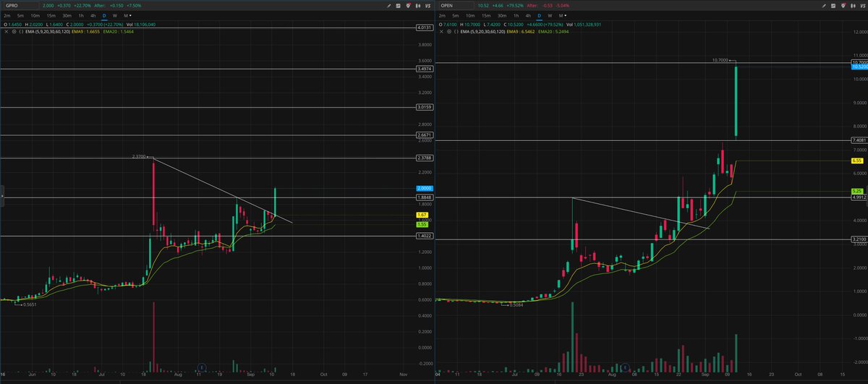The height and width of the screenshot is (384, 868).
Task: Select the 4.9912 horizontal line in OPEN chart
Action: pos(644,197)
